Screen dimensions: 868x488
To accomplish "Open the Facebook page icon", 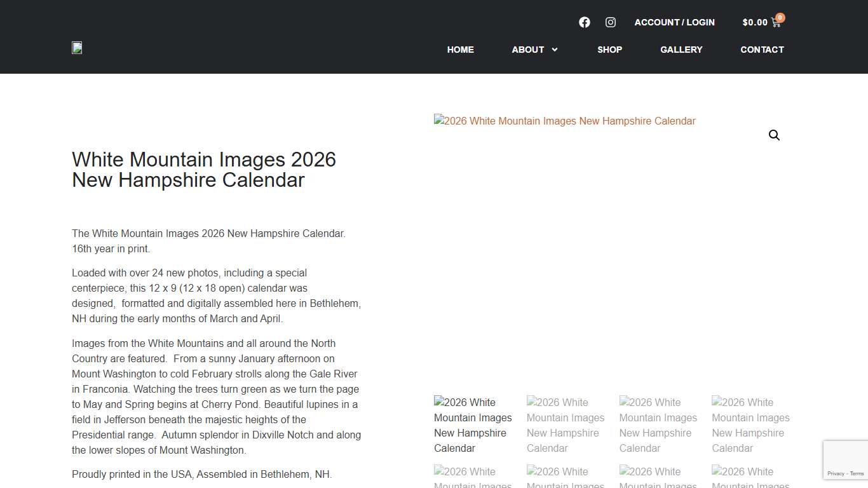I will [585, 22].
